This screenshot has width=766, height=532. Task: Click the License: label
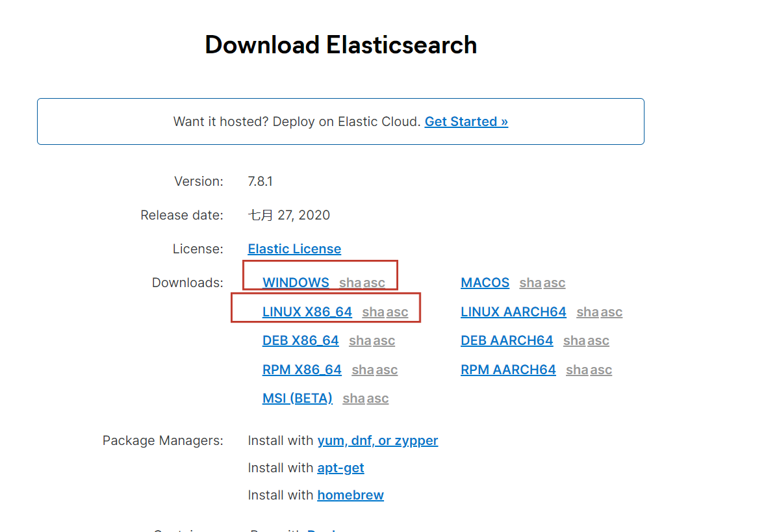[x=198, y=249]
